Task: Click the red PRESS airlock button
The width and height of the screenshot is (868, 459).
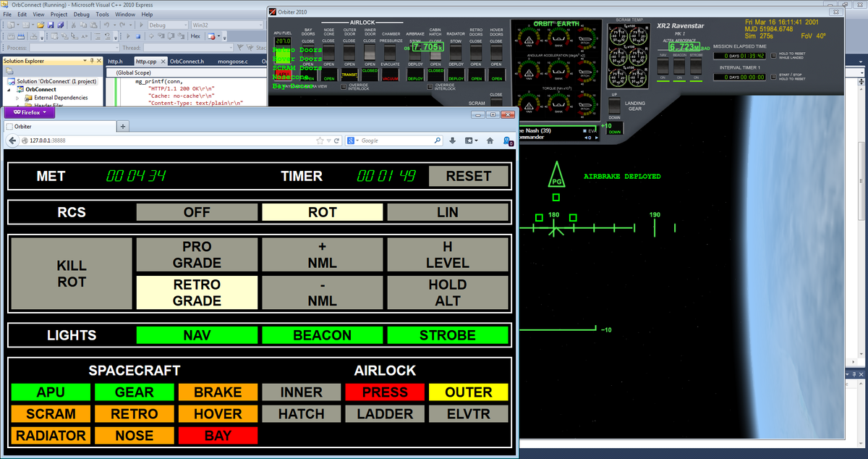Action: (x=386, y=392)
